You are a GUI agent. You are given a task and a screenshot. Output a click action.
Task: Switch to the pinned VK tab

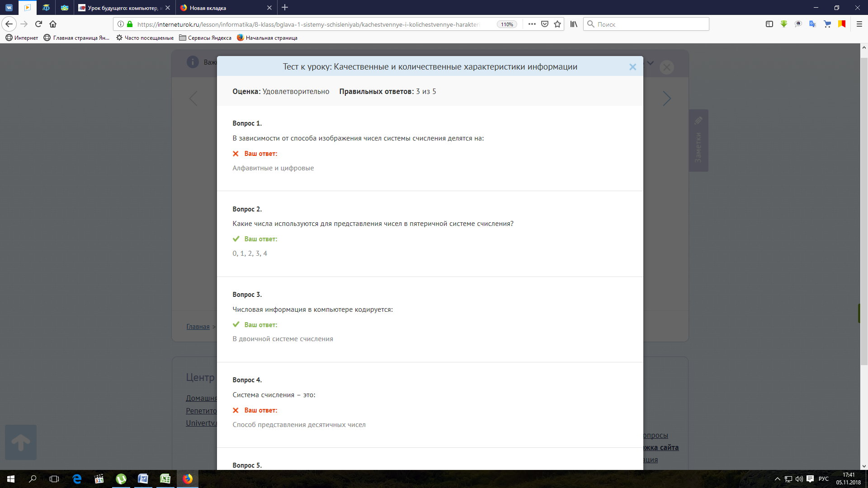tap(9, 8)
